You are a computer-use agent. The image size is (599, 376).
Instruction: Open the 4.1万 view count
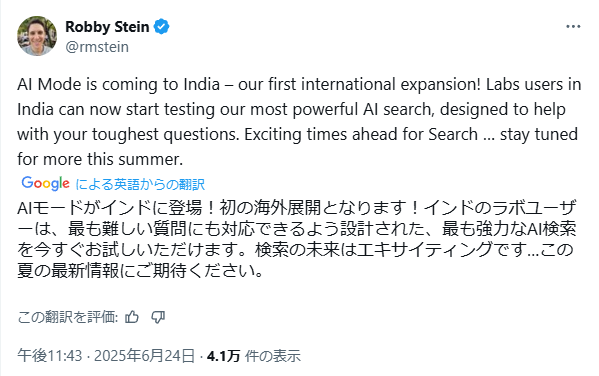click(223, 356)
